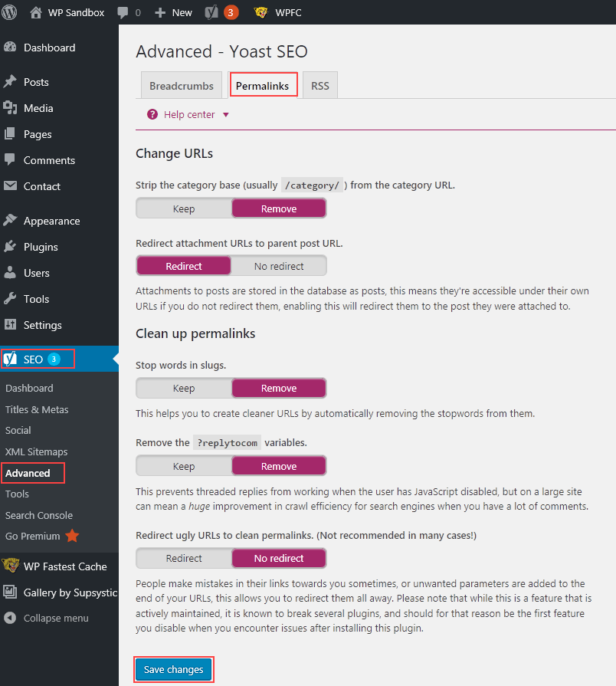Click Save changes button
Viewport: 616px width, 686px height.
pos(174,669)
